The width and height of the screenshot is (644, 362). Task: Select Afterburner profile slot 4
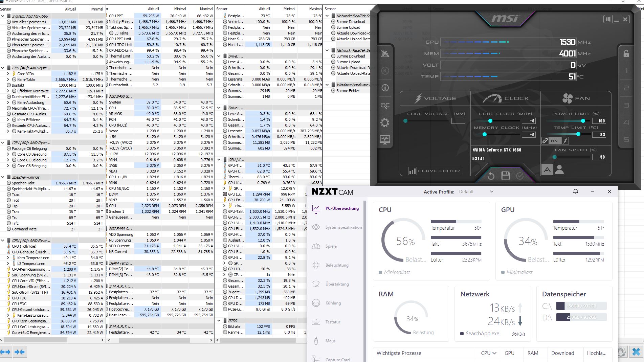[x=626, y=122]
